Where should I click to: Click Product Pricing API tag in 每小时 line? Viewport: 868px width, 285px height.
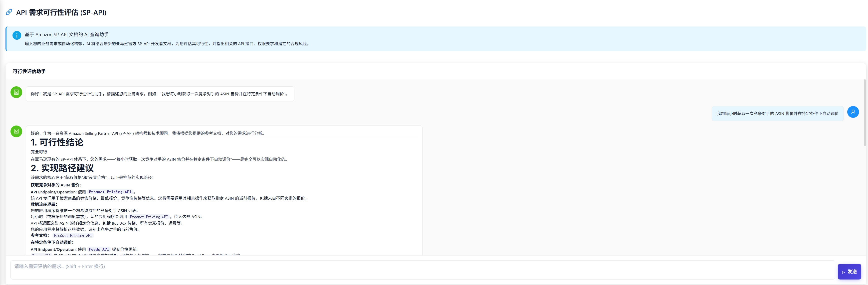[x=149, y=217]
